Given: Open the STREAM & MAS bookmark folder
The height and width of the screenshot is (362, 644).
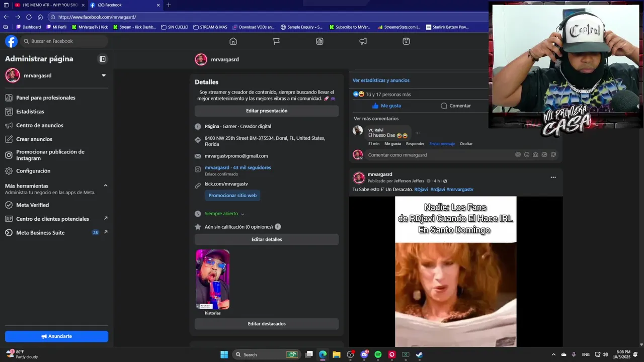Looking at the screenshot, I should [x=210, y=27].
